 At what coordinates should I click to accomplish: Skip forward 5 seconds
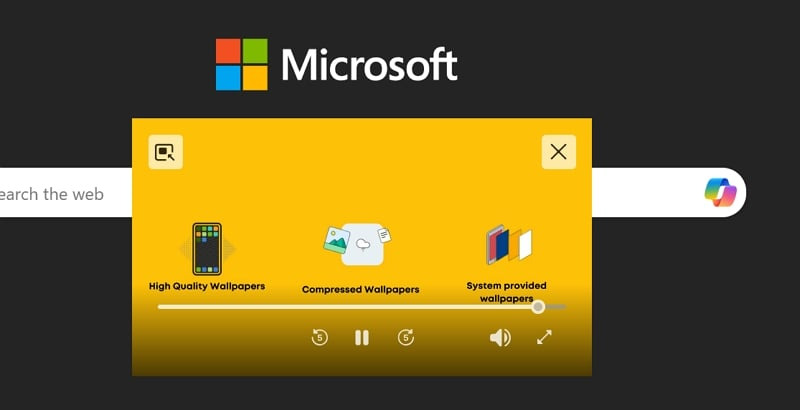[406, 337]
